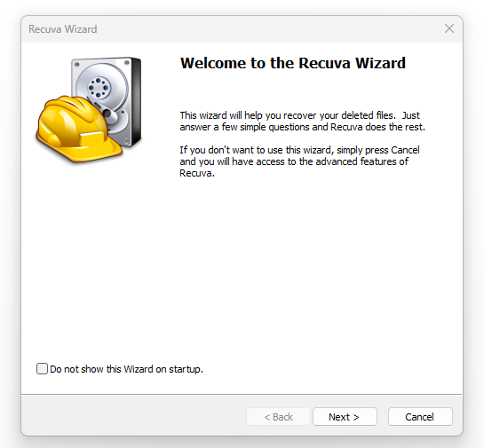Click the Next > button

[x=345, y=417]
